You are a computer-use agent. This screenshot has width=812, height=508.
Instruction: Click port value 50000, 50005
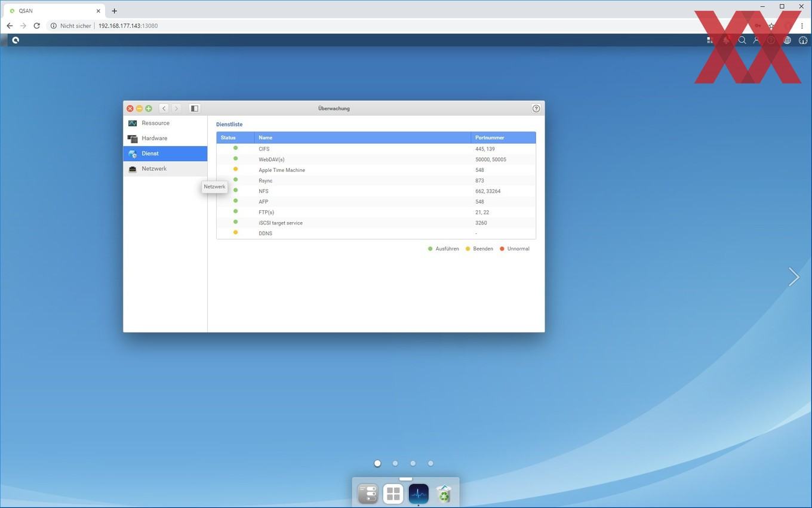tap(491, 159)
